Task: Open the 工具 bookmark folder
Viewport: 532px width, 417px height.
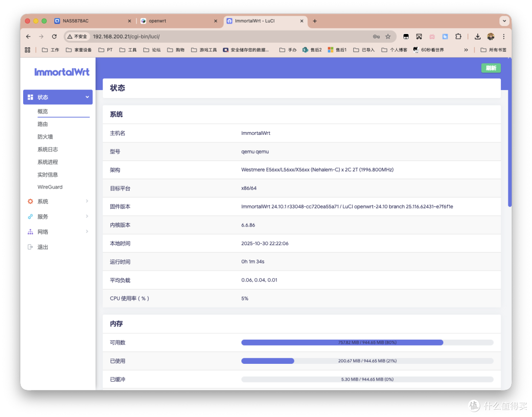Action: coord(128,50)
